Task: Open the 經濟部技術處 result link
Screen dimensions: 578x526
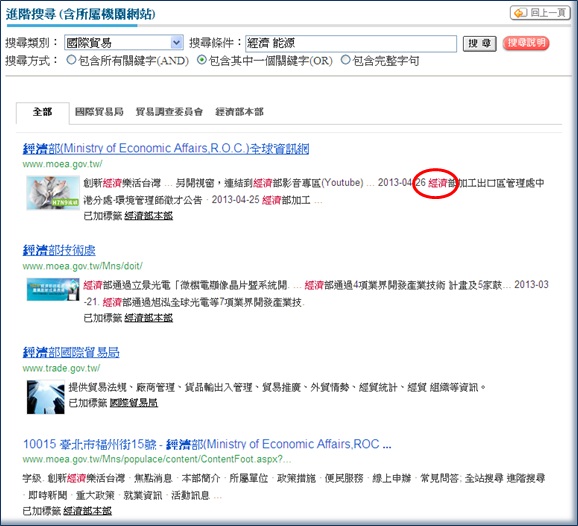Action: [59, 250]
